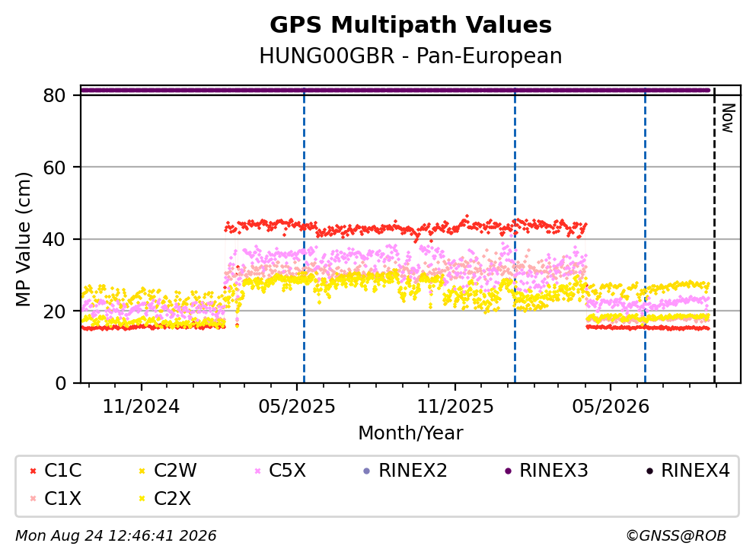
Task: Click the 11/2024 x-axis tick label
Action: tap(141, 407)
